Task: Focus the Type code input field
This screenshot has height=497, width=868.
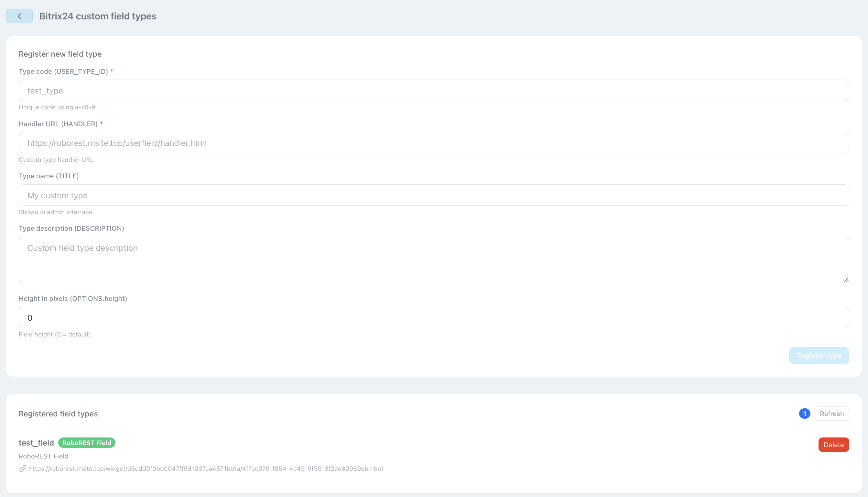Action: coord(433,91)
